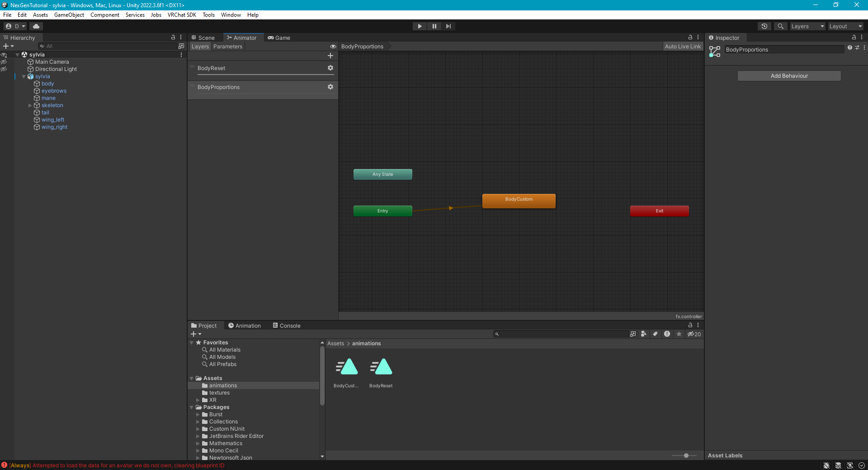Select the Any State node
This screenshot has width=868, height=470.
[383, 174]
